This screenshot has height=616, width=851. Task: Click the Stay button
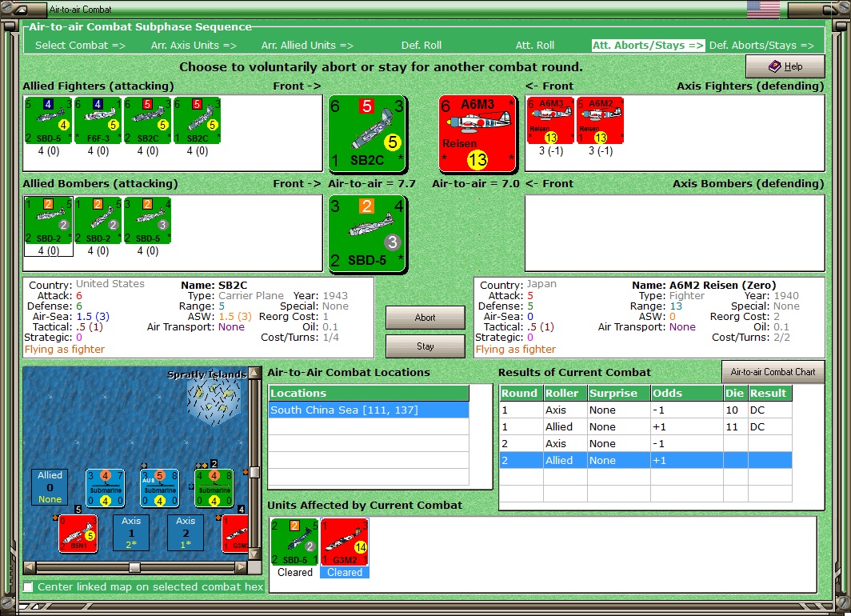[x=425, y=346]
